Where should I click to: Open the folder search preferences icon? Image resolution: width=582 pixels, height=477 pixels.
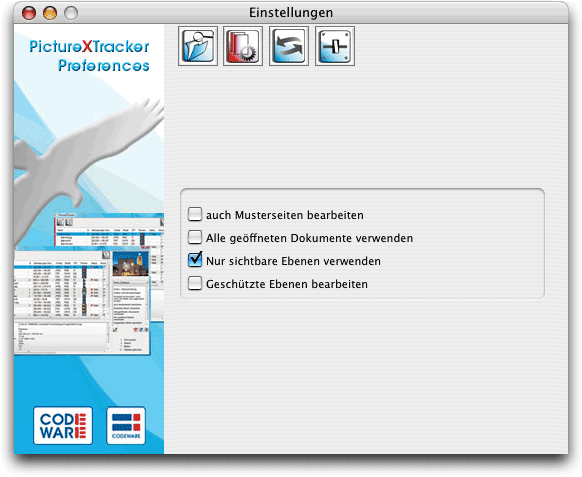(198, 46)
